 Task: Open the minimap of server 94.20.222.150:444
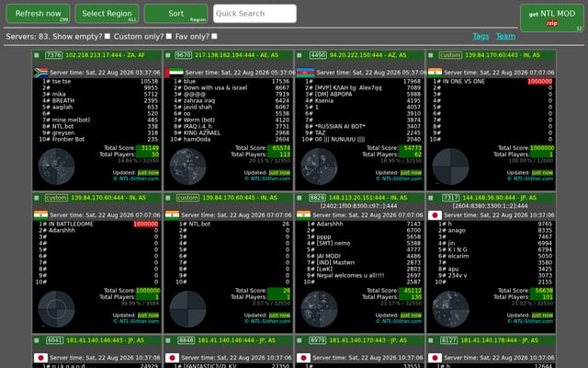click(319, 167)
